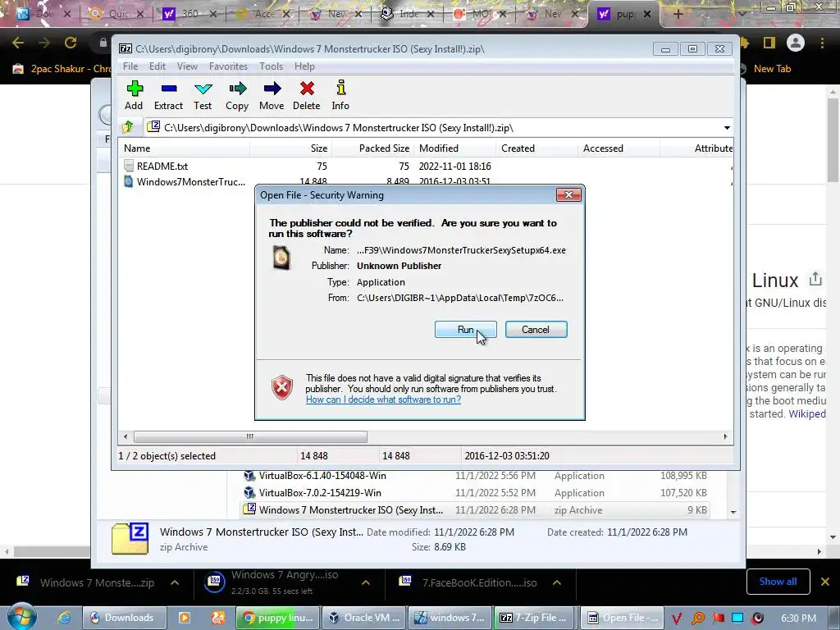Open 'How can I decide what software to run?' link

tap(383, 399)
